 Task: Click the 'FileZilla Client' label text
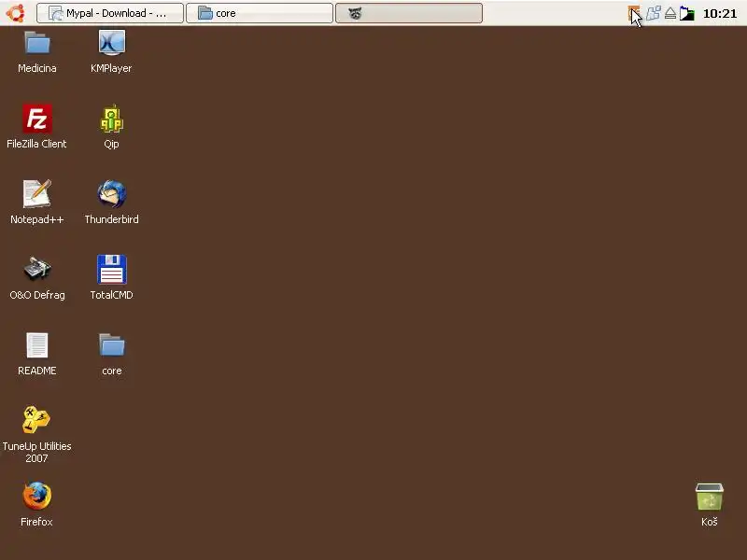click(36, 144)
